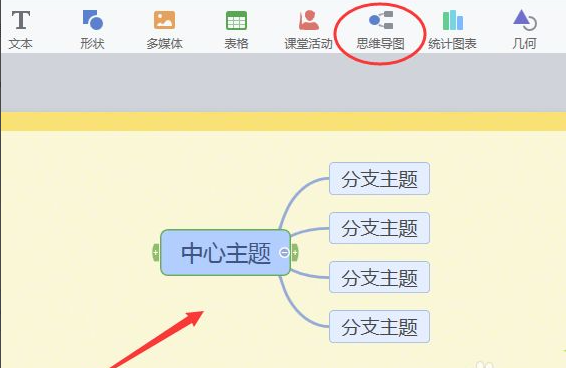Image resolution: width=566 pixels, height=368 pixels.
Task: Select the 文本 text tool
Action: [x=21, y=30]
